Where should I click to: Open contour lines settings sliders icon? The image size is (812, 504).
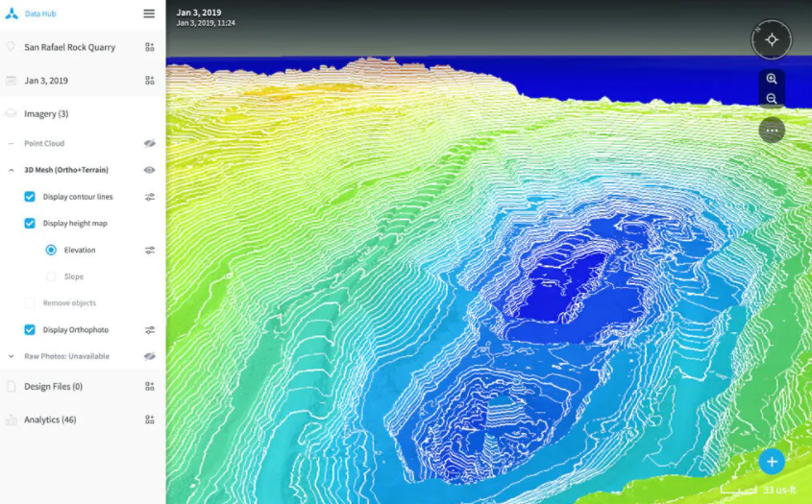pos(150,197)
